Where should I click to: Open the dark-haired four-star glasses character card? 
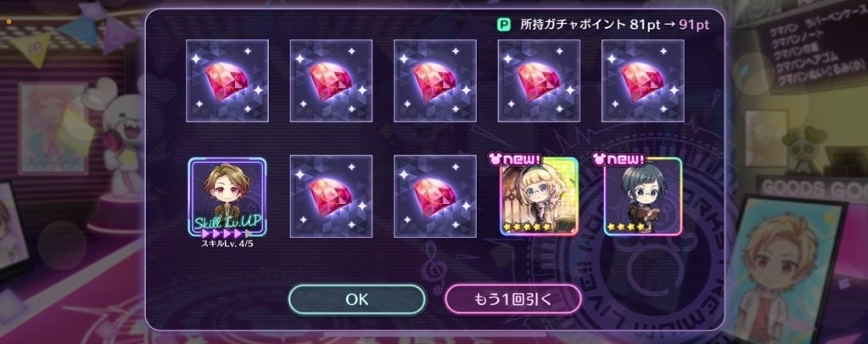coord(643,197)
